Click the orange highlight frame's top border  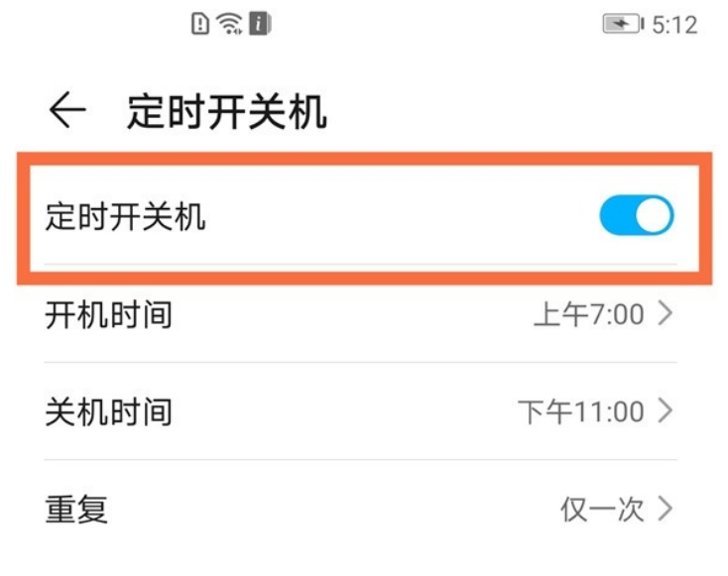click(364, 159)
